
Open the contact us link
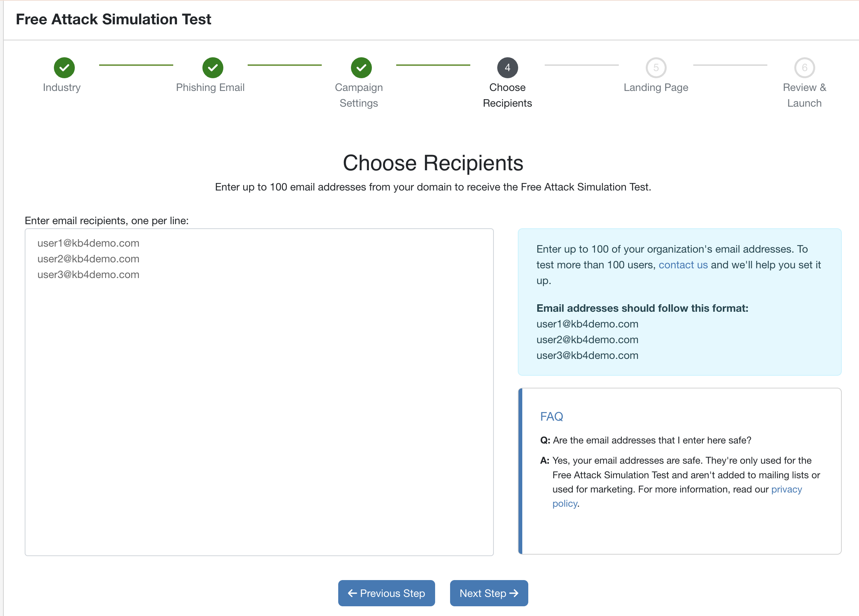[683, 265]
